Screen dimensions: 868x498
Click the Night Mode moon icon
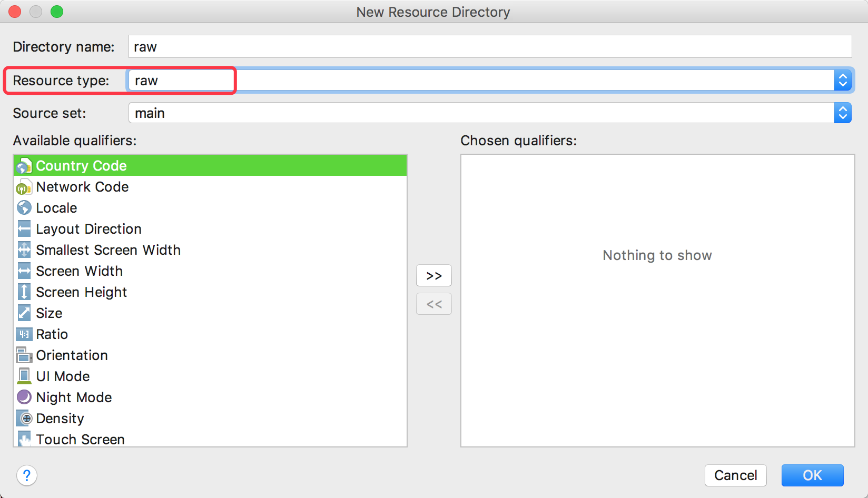[x=24, y=397]
